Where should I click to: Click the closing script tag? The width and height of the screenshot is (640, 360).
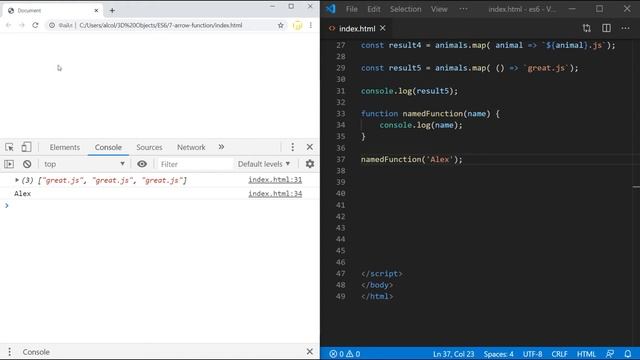tap(381, 274)
